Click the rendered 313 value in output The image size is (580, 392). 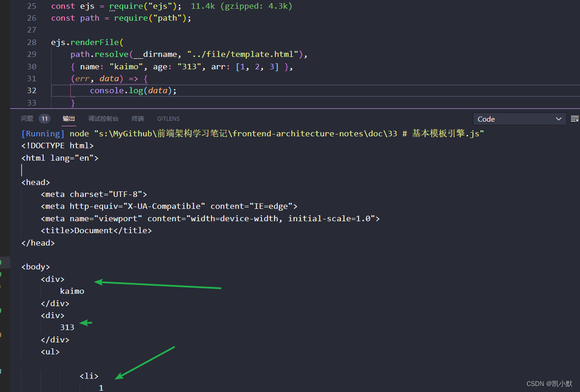[67, 327]
